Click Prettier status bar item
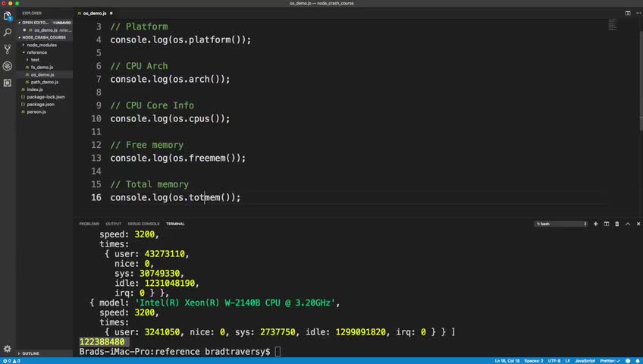 click(x=610, y=361)
